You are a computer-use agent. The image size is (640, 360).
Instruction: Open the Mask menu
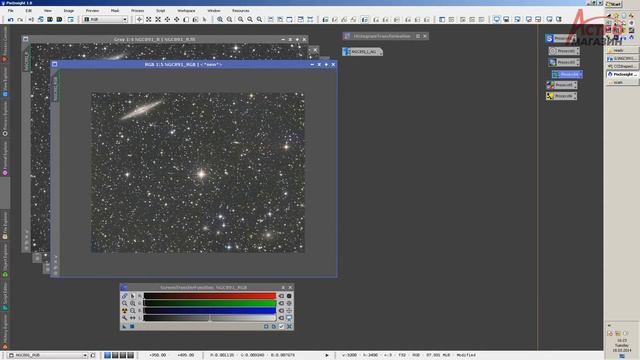(x=115, y=11)
